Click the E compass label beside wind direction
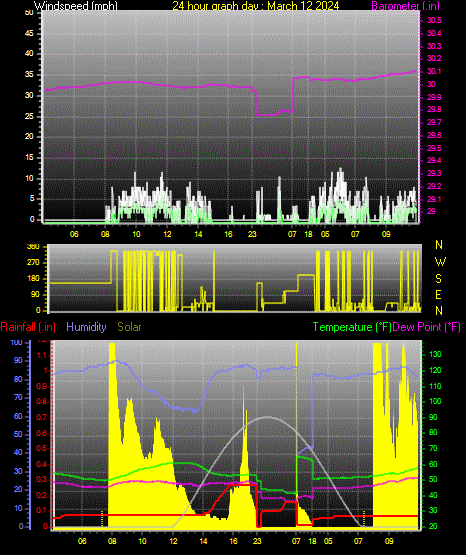The width and height of the screenshot is (466, 555). click(438, 294)
